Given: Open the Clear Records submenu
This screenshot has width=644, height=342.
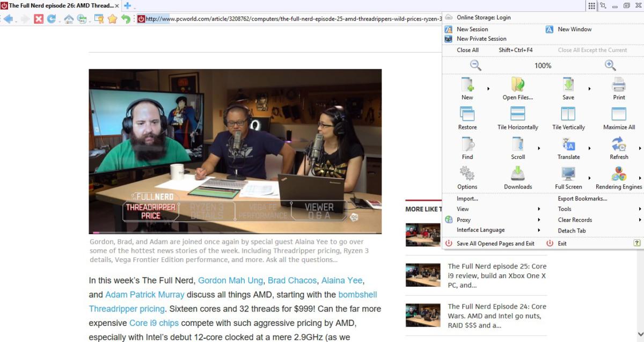Looking at the screenshot, I should pyautogui.click(x=575, y=220).
